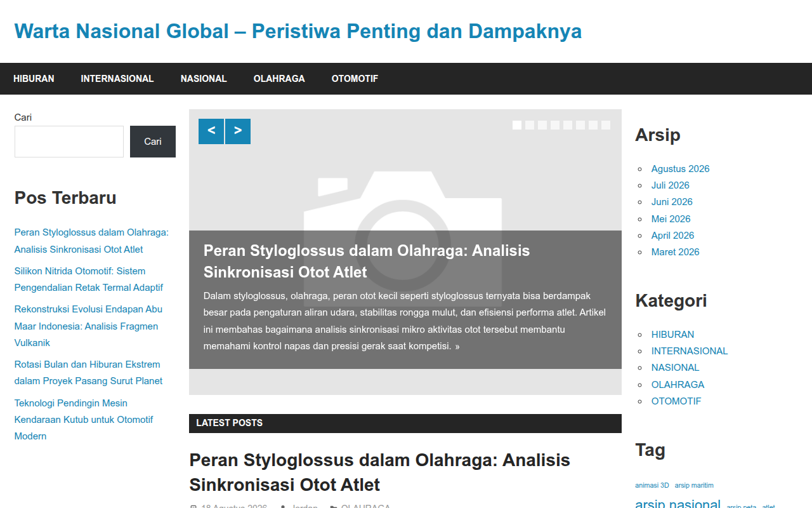Jump to the second slider pagination dot
The width and height of the screenshot is (812, 508).
tap(530, 125)
